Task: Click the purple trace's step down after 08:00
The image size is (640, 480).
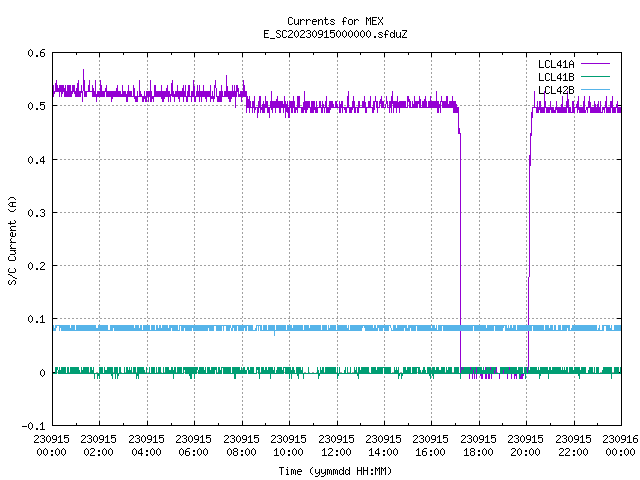Action: tap(246, 101)
